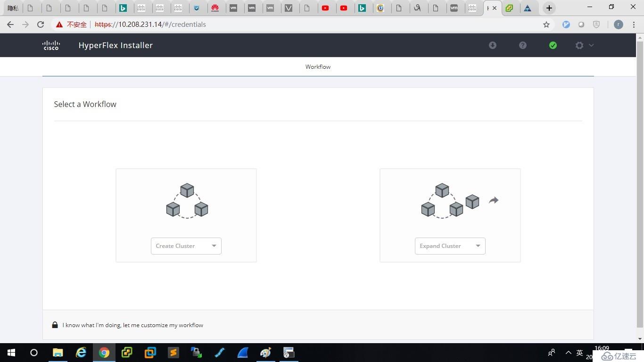Open Chrome's three-dot menu

click(x=634, y=25)
